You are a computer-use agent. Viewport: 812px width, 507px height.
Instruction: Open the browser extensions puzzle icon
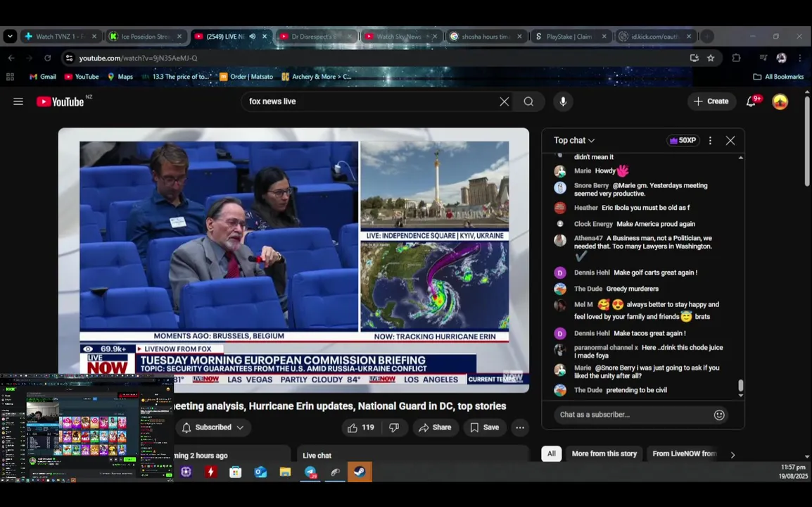click(737, 58)
